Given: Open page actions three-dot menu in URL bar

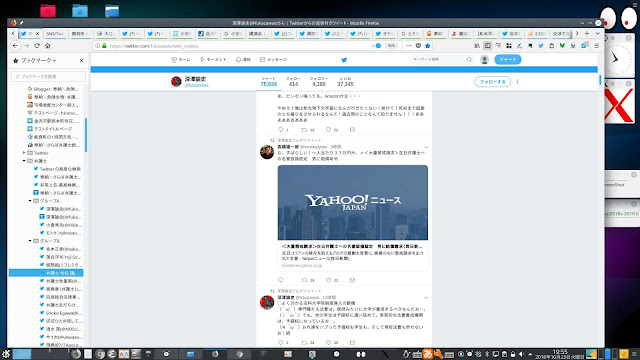Looking at the screenshot, I should [x=409, y=46].
